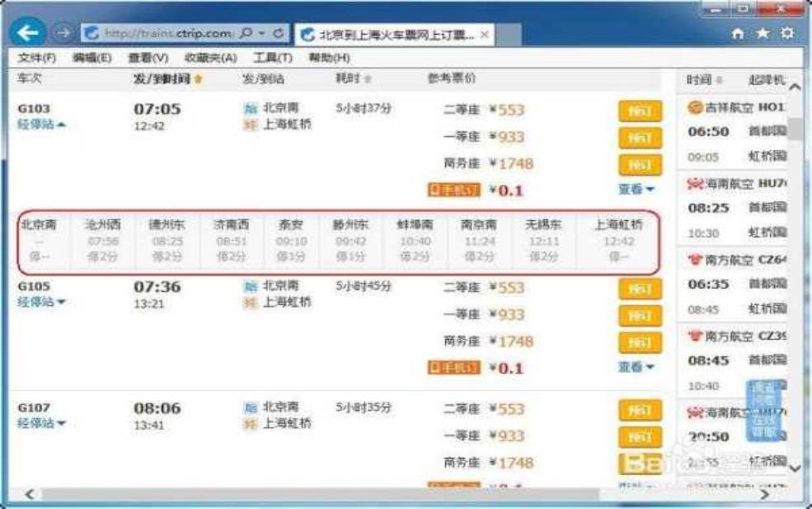
Task: Open the 帮助(H) menu
Action: tap(329, 58)
